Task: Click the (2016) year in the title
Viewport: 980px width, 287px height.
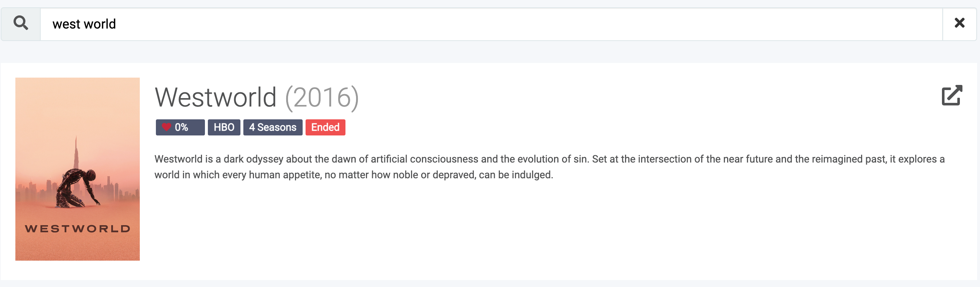Action: pyautogui.click(x=322, y=98)
